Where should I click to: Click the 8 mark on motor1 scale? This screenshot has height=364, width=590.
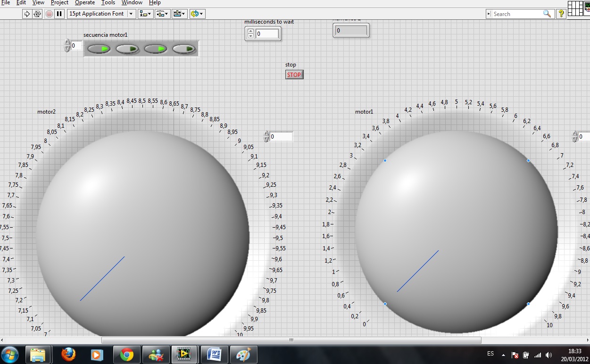[x=583, y=212]
